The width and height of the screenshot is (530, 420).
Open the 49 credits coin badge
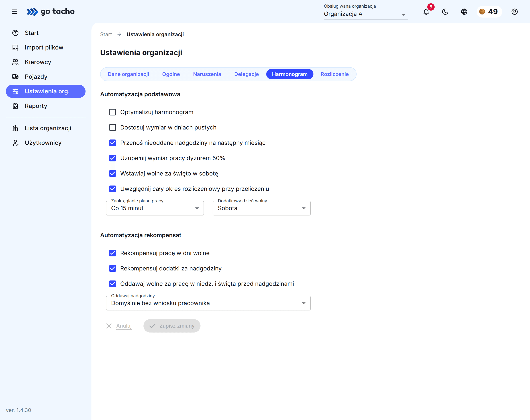point(489,12)
